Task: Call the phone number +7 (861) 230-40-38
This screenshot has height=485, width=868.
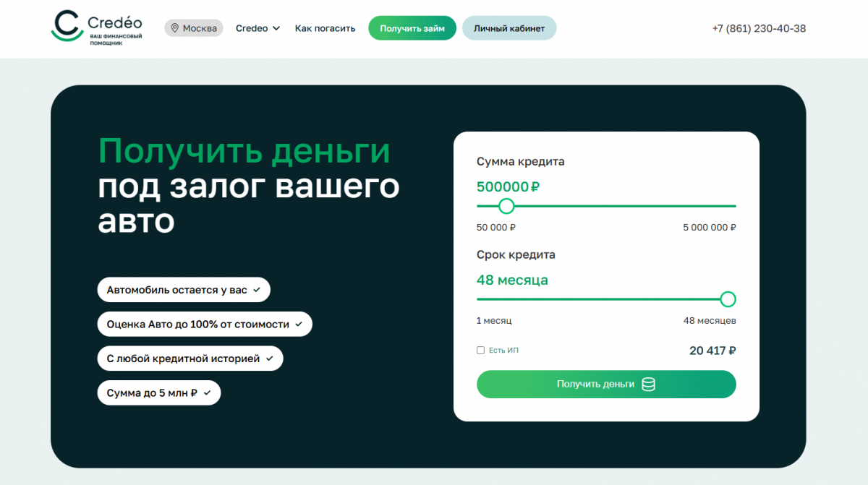Action: pos(759,29)
